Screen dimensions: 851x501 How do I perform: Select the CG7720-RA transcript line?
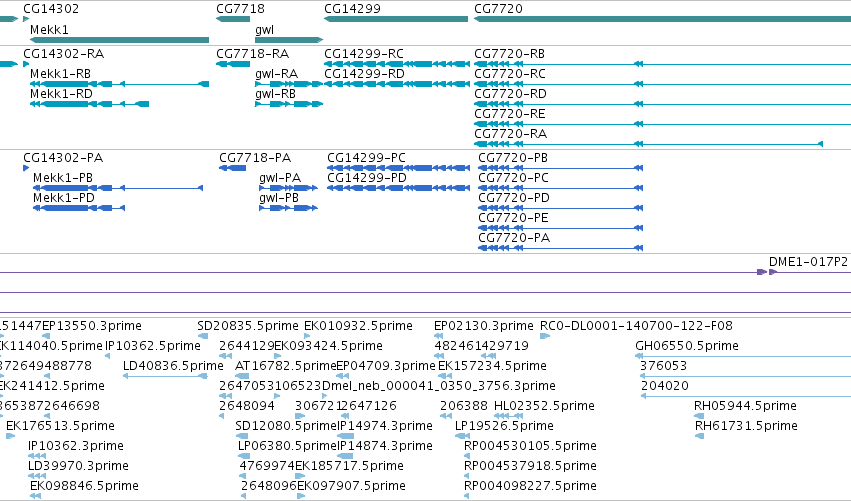pos(649,144)
